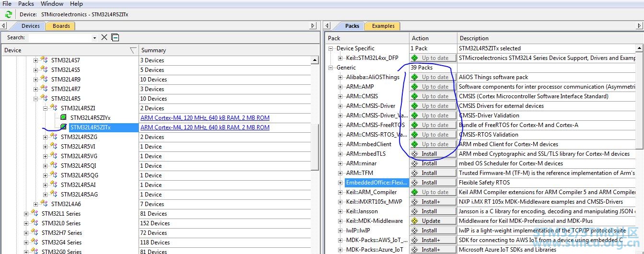644x254 pixels.
Task: Open STM32L4R5ZIYx summary link
Action: tap(205, 118)
